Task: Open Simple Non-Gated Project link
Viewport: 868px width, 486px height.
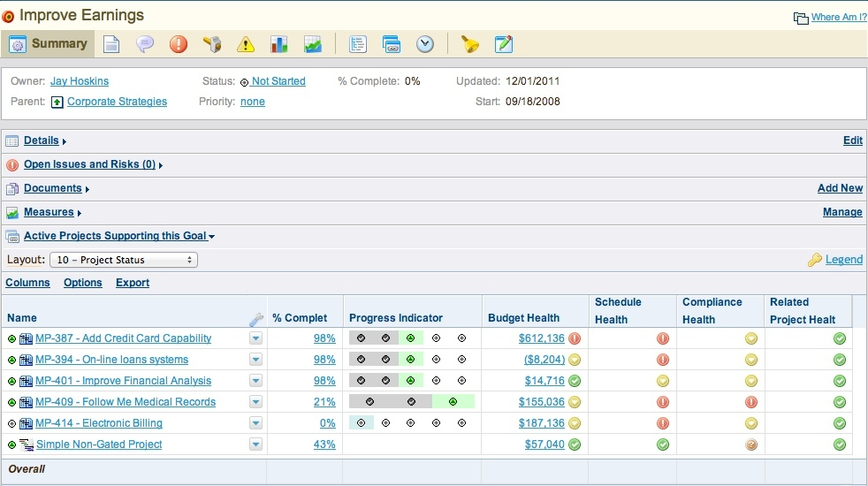Action: (x=99, y=444)
